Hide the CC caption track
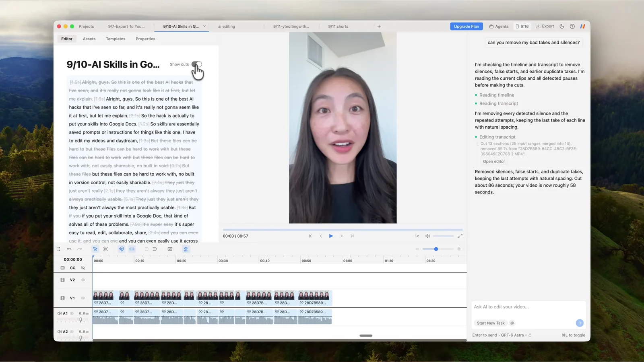Image resolution: width=644 pixels, height=362 pixels. click(83, 268)
